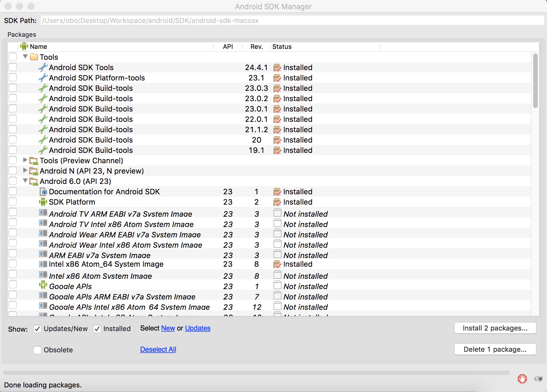Click the Deselect All link
Image resolution: width=547 pixels, height=392 pixels.
pos(158,349)
